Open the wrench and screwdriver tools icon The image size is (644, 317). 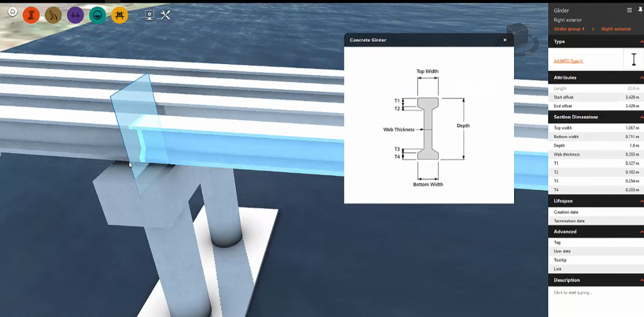[x=165, y=15]
